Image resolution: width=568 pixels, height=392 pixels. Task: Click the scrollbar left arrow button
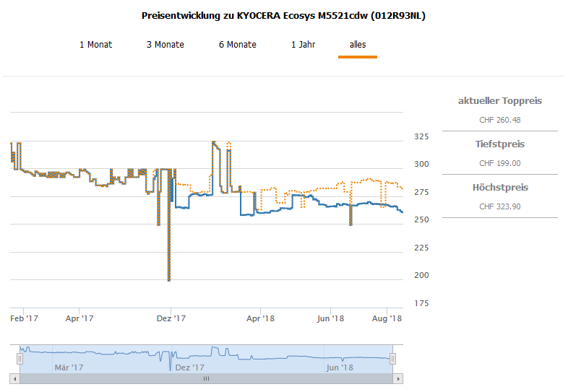(14, 378)
